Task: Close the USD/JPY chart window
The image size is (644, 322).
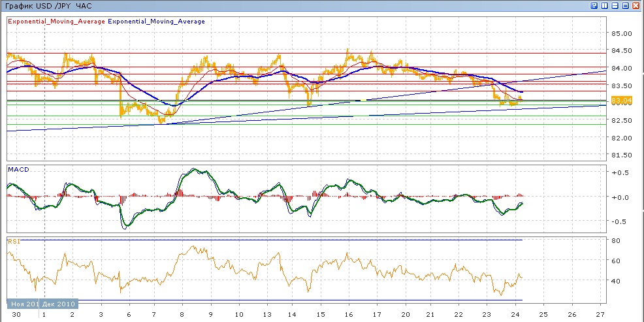Action: [636, 5]
